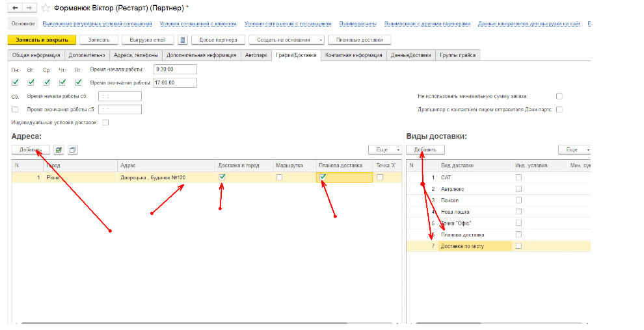This screenshot has width=644, height=330.
Task: Click the green-check icon in the Адреса toolbar
Action: pyautogui.click(x=59, y=150)
